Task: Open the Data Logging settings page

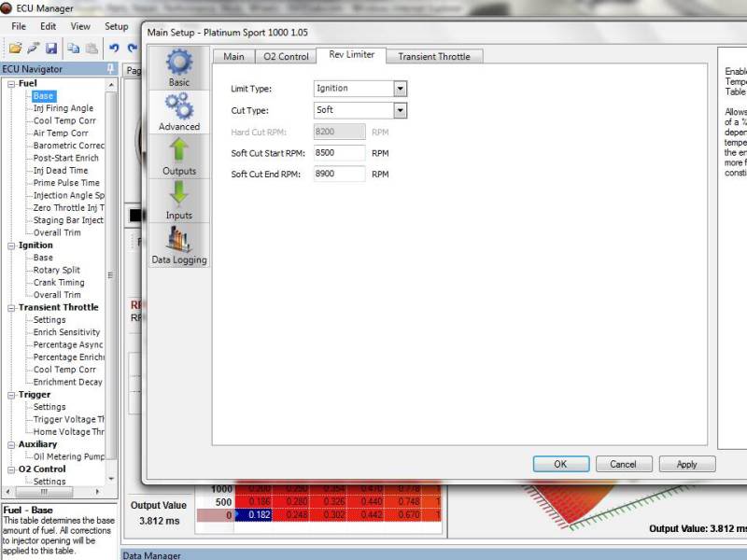Action: (x=179, y=245)
